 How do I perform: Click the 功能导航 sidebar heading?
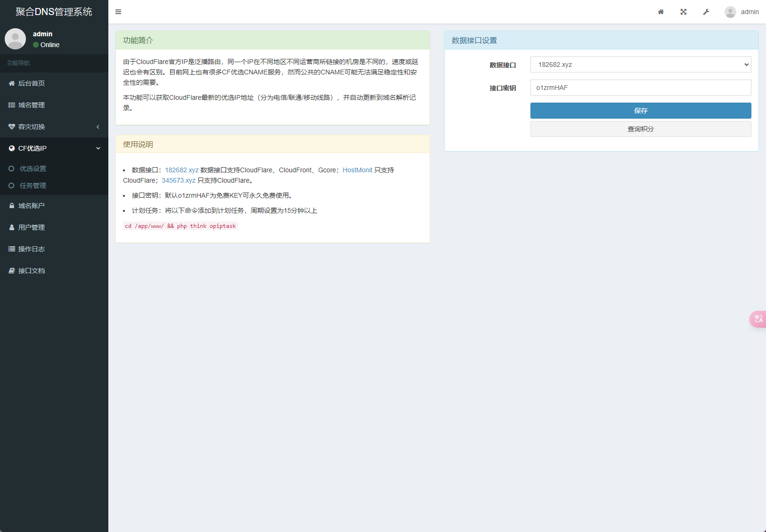18,63
